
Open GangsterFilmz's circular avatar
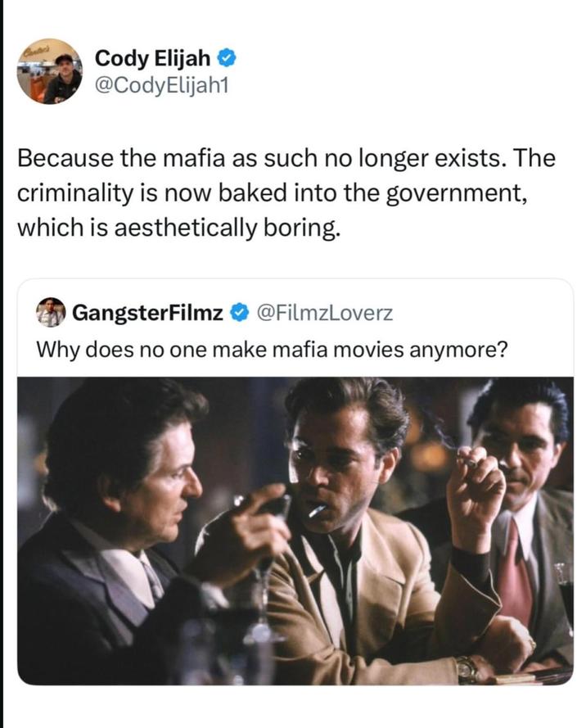[x=49, y=311]
